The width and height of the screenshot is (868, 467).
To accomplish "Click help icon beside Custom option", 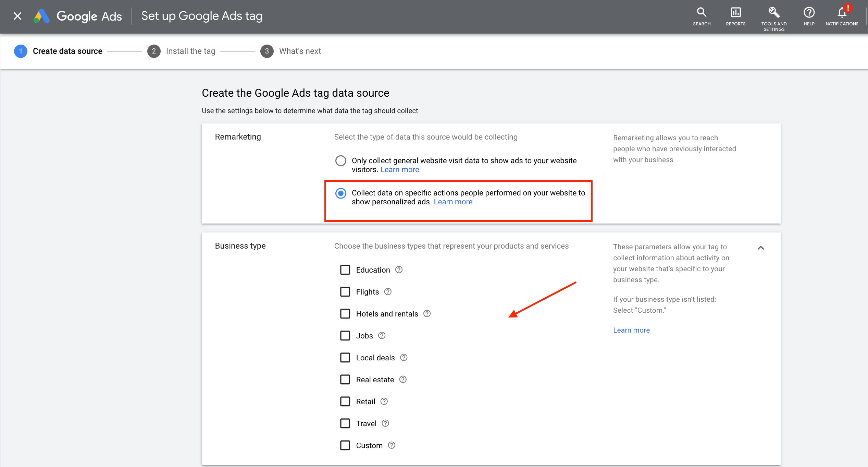I will coord(392,445).
